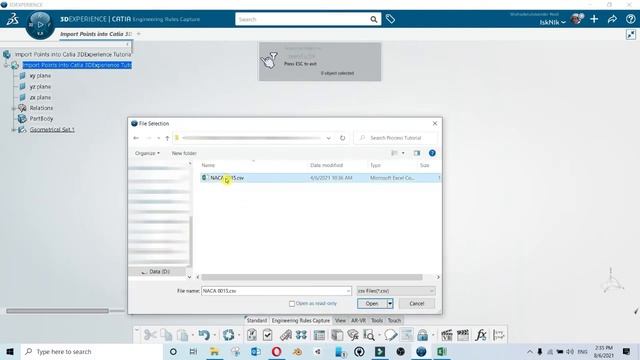
Task: Click the tree panel horizontal scrollbar
Action: point(57,311)
